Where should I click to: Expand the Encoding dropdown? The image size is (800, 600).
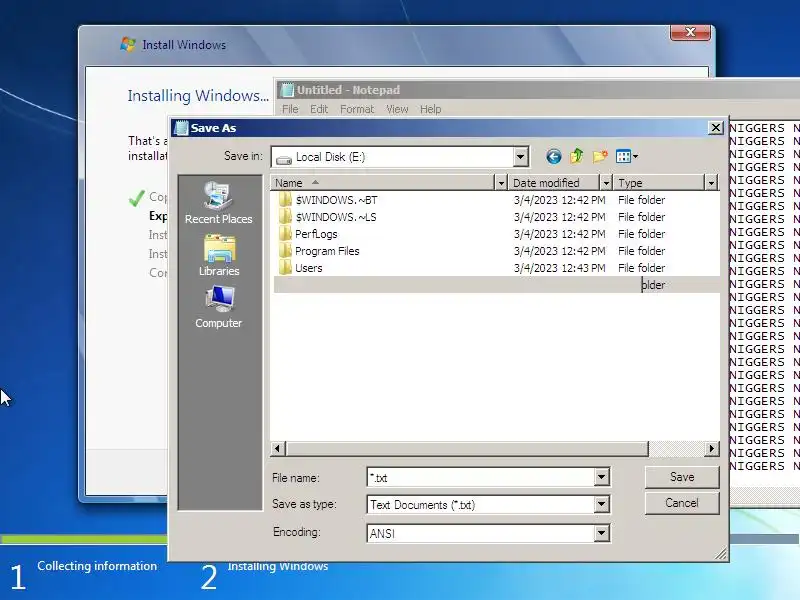(x=602, y=533)
